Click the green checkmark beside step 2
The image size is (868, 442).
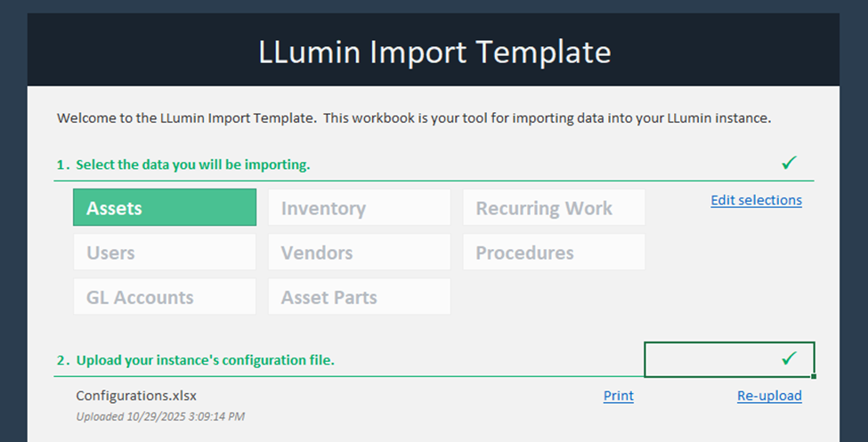(x=789, y=358)
